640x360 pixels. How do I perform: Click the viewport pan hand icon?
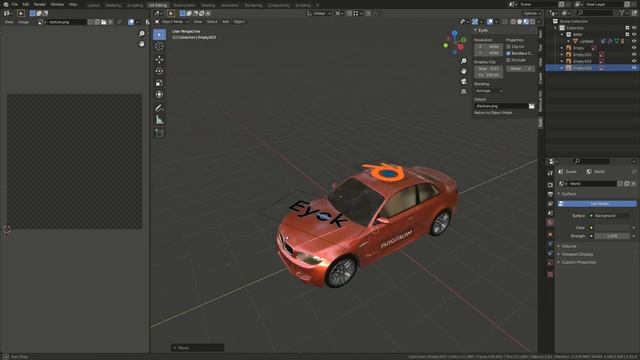[464, 71]
